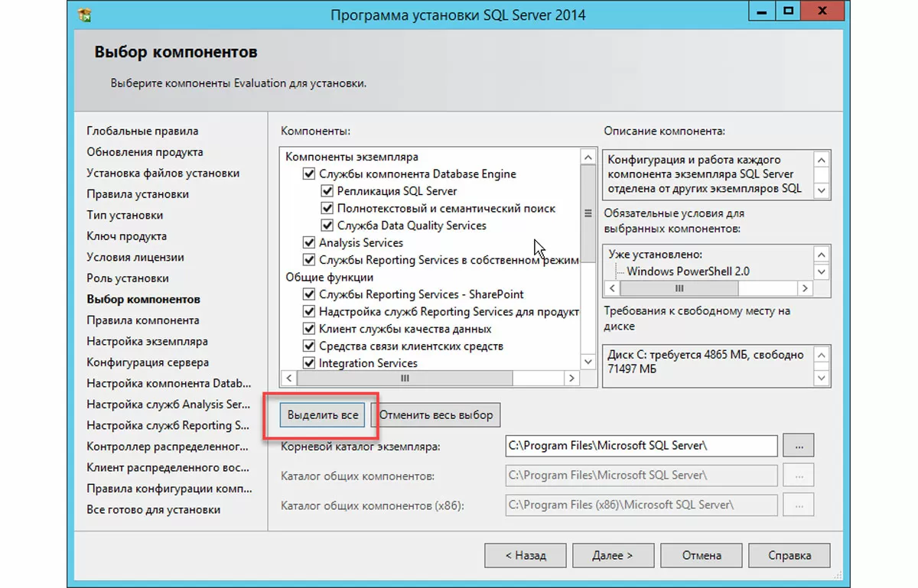Click the components list horizontal scrollbar thumb
Screen dimensions: 918x588
(405, 378)
